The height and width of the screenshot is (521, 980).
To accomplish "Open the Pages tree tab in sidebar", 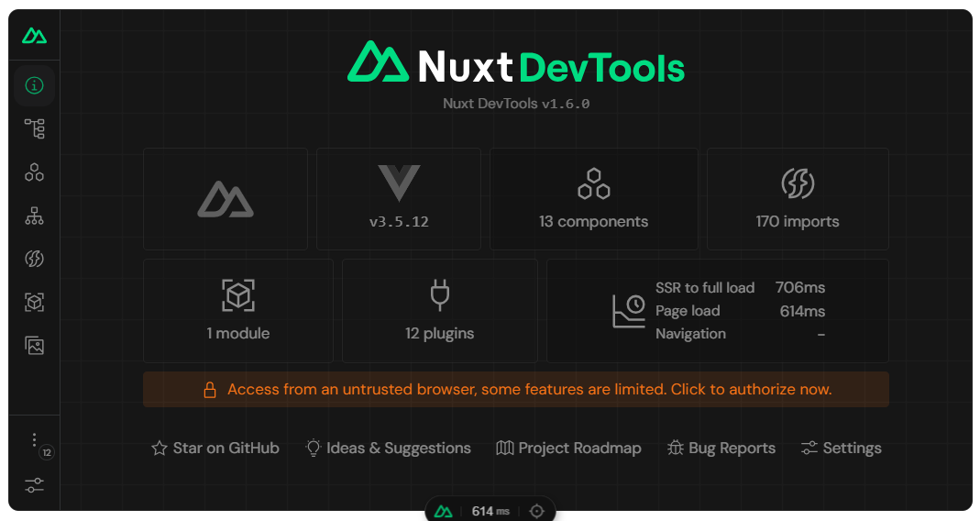I will coord(34,128).
